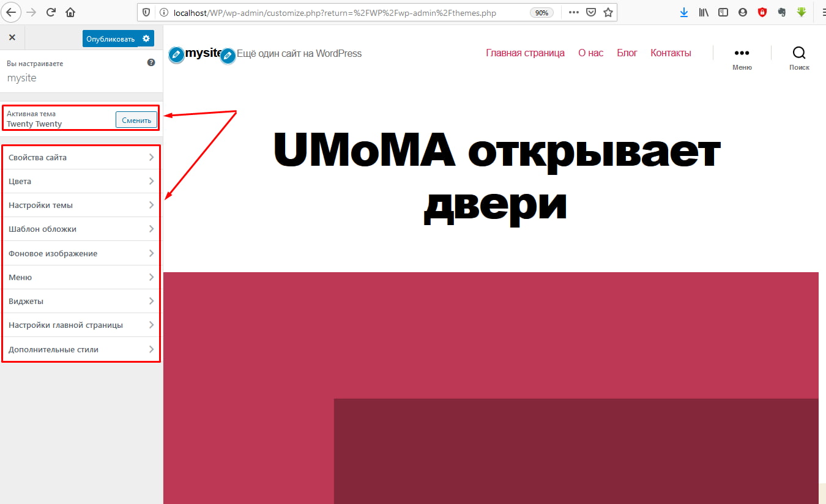This screenshot has height=504, width=826.
Task: Open the Главная страница nav link
Action: tap(525, 53)
